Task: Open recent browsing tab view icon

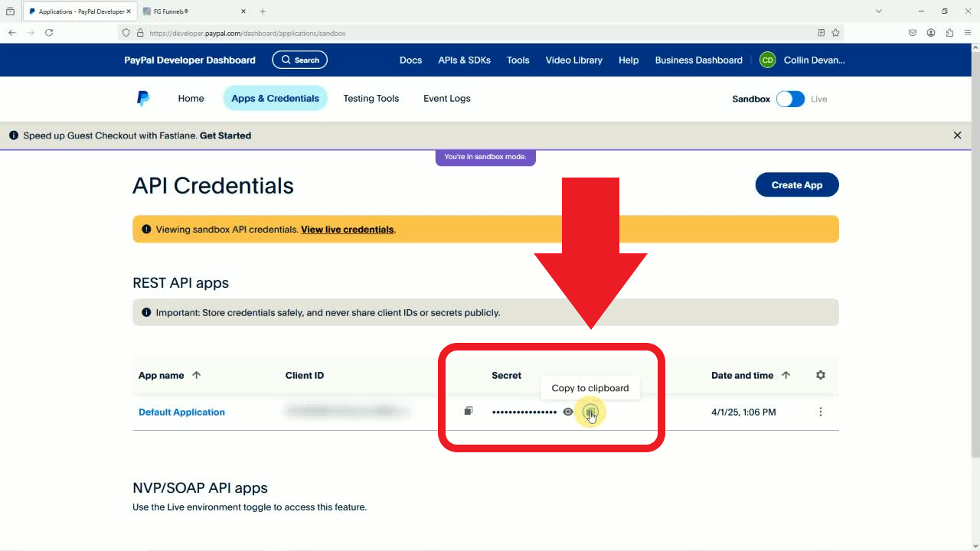Action: click(10, 11)
